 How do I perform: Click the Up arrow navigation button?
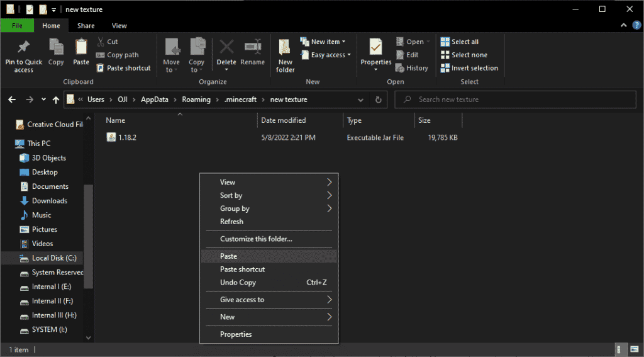point(57,99)
